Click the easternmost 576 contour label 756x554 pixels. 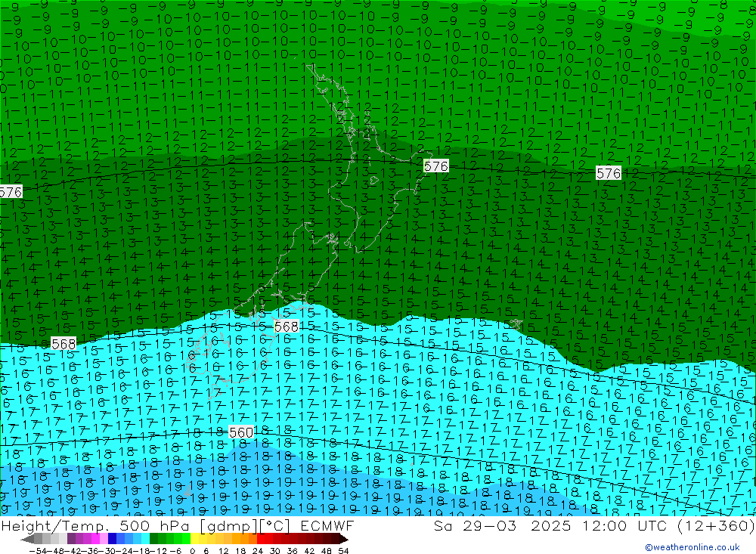pyautogui.click(x=609, y=173)
